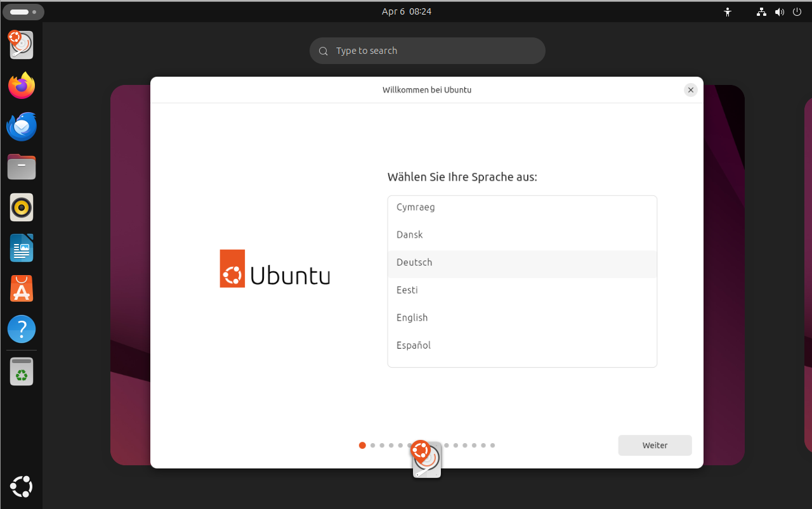812x509 pixels.
Task: Open Rhythmbox music player
Action: pos(22,207)
